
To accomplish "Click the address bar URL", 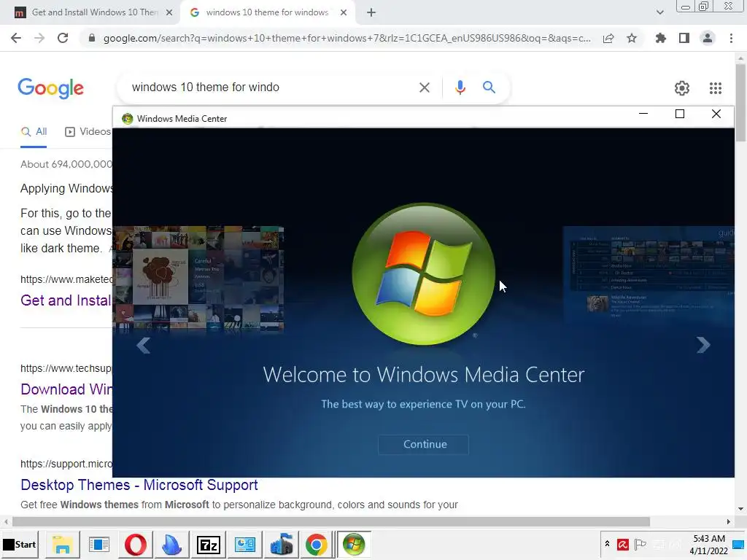I will (347, 39).
